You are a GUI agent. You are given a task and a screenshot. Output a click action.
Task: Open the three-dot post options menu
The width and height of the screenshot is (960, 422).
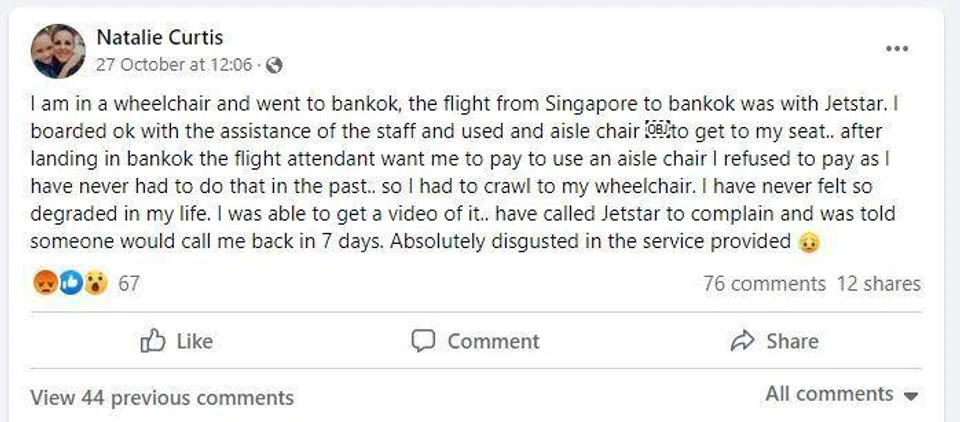coord(896,49)
